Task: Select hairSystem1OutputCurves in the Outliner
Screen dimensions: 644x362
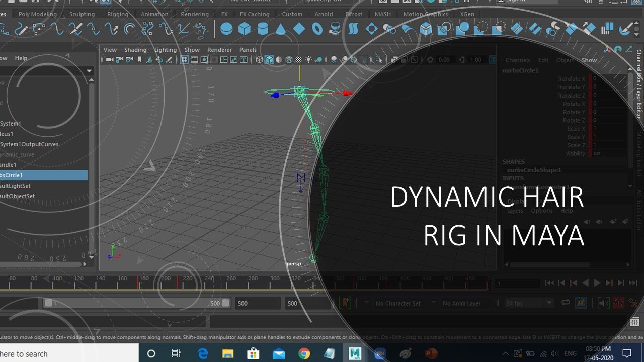Action: (x=29, y=144)
